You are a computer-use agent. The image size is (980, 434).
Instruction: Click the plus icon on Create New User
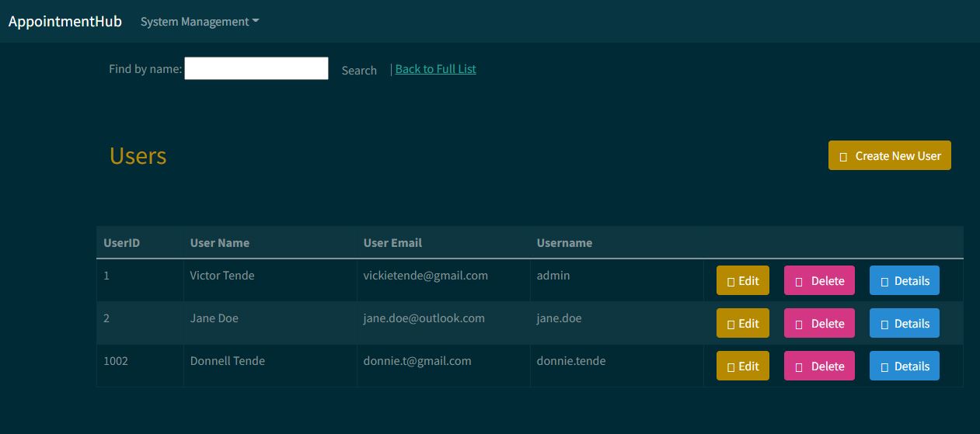(x=843, y=157)
